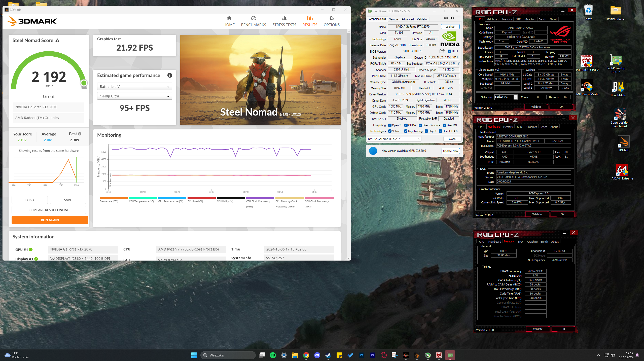Toggle the UEFI checkbox in GPU-Z
Image resolution: width=644 pixels, height=361 pixels.
pyautogui.click(x=449, y=51)
